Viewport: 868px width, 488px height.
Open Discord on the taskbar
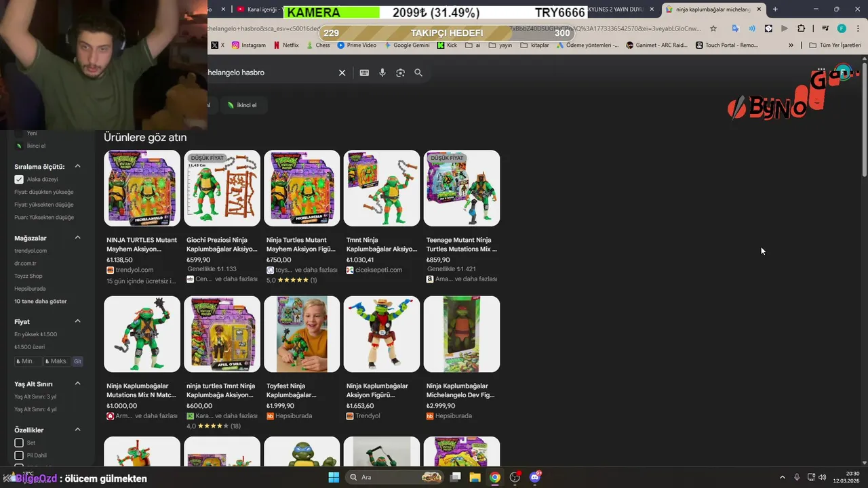pos(535,477)
